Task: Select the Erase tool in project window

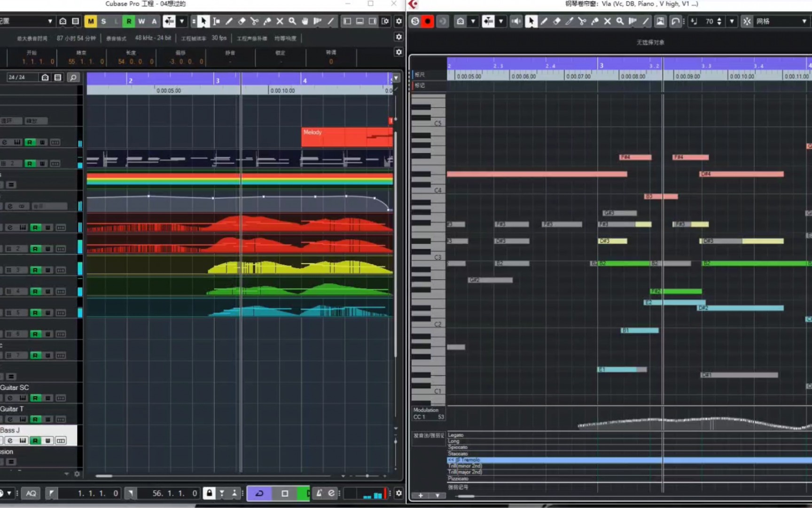Action: 242,21
